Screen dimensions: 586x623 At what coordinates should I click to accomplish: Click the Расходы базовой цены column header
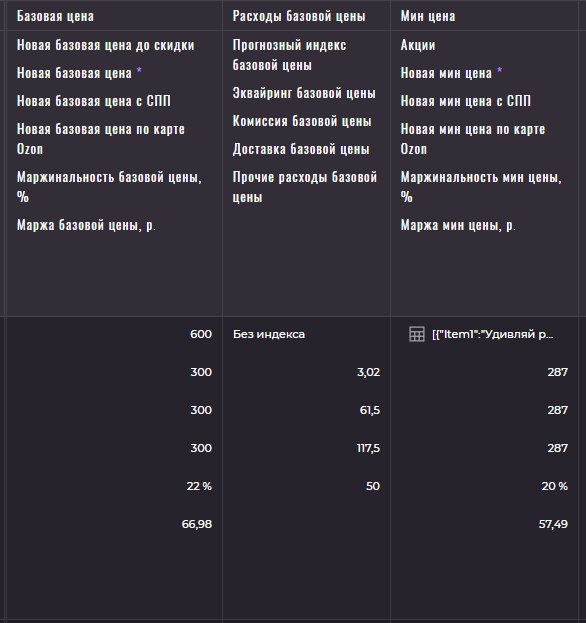(299, 16)
